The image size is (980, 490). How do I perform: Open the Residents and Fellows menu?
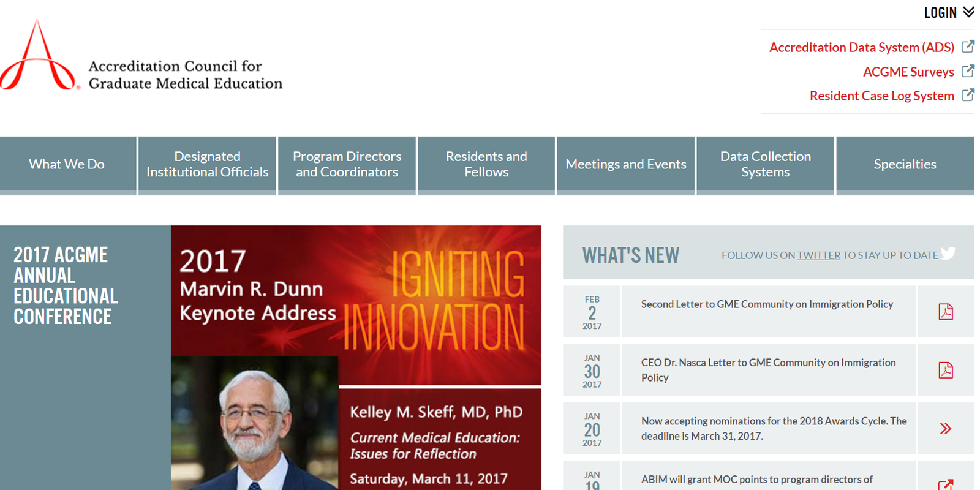click(x=486, y=165)
